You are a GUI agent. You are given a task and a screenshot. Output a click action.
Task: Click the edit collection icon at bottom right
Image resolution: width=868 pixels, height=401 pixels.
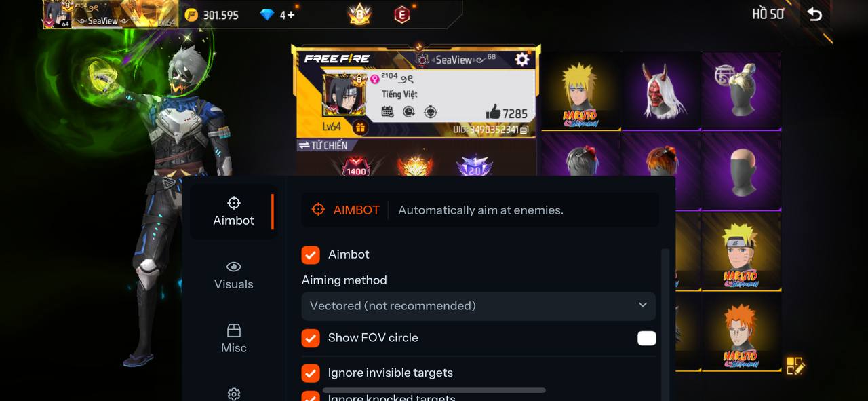pos(795,366)
